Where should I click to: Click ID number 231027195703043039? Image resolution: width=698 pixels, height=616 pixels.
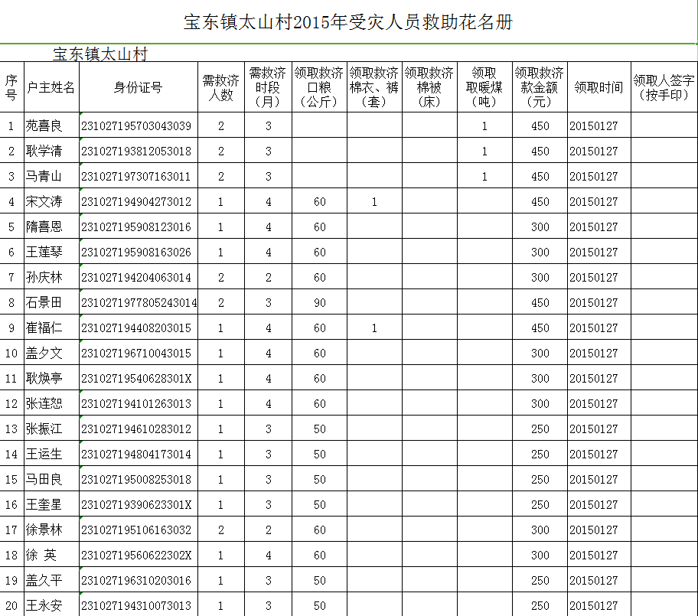point(136,126)
